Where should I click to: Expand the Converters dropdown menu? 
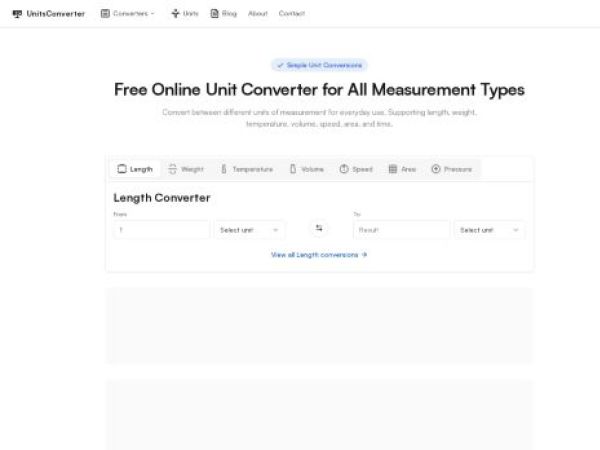pyautogui.click(x=128, y=13)
